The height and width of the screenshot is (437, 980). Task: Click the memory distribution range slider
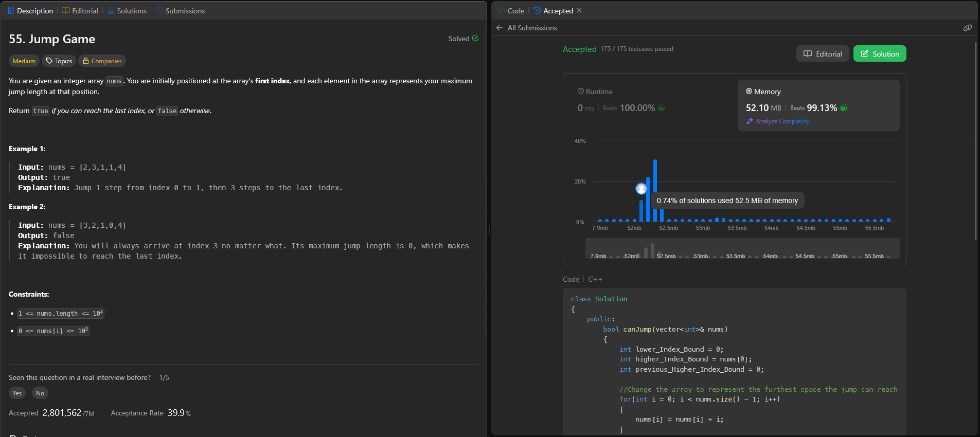point(742,249)
